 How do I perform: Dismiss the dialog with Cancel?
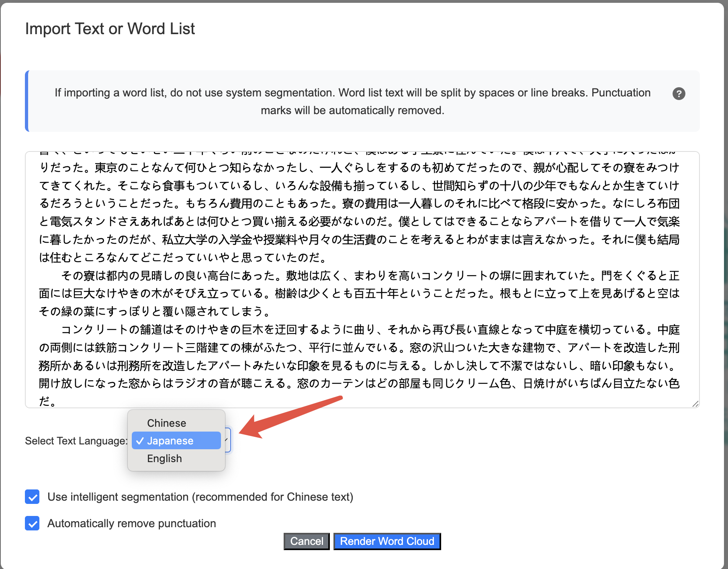[306, 541]
